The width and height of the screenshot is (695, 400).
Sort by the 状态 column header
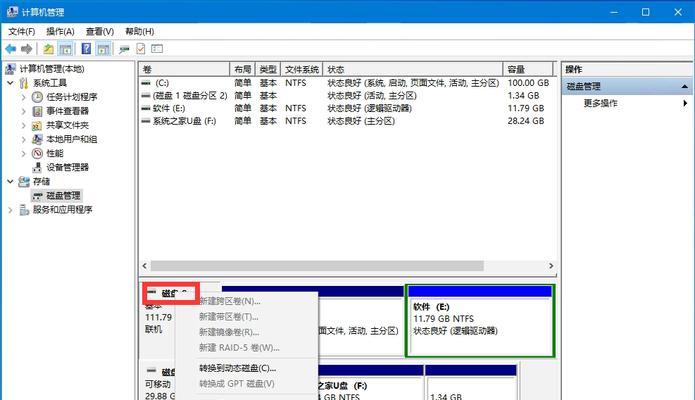413,69
